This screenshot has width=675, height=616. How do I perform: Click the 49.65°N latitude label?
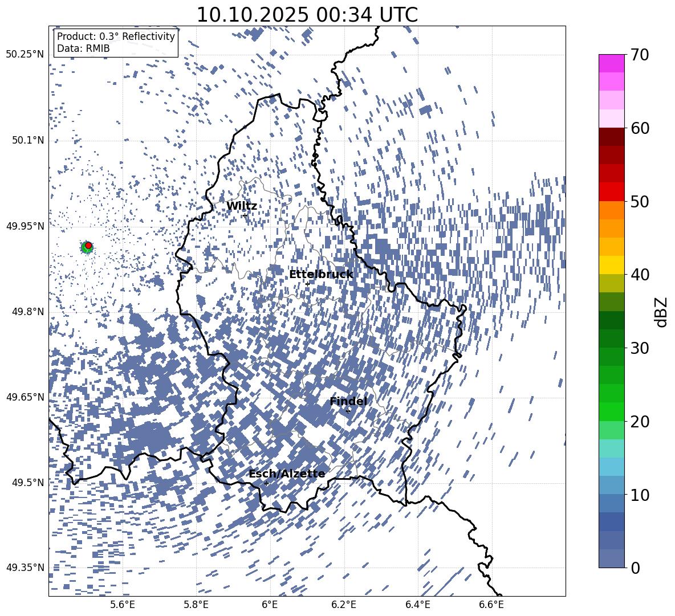[25, 397]
